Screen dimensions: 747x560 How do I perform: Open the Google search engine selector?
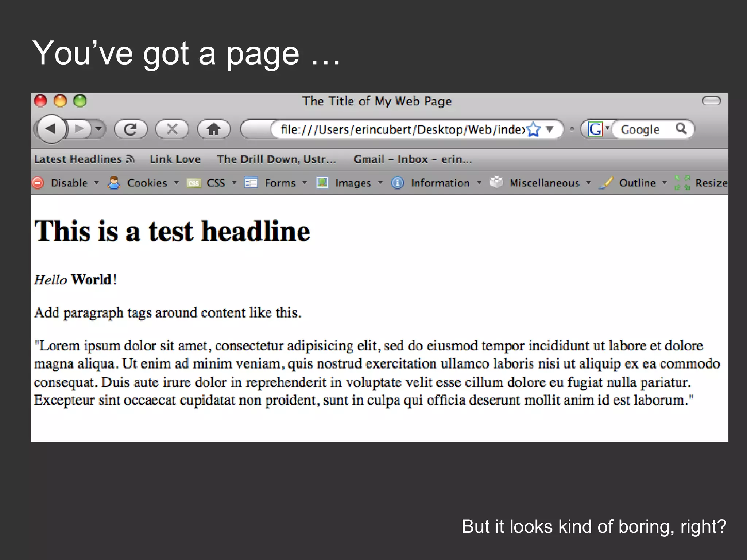coord(598,129)
